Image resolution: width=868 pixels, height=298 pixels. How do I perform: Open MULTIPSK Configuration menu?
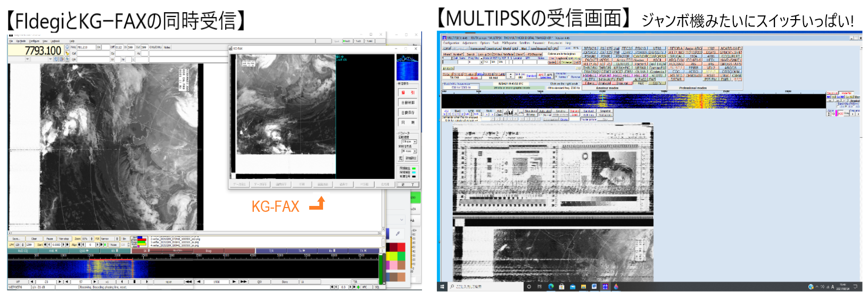451,43
